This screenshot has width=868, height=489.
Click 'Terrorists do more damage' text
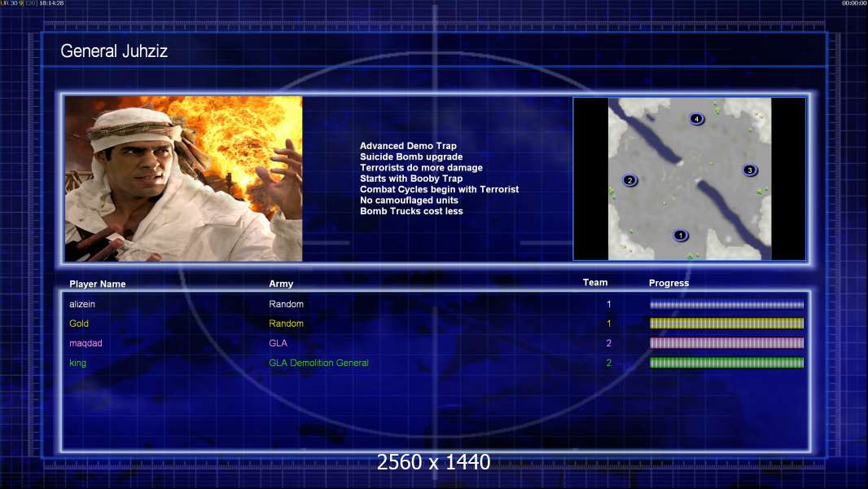click(x=421, y=168)
